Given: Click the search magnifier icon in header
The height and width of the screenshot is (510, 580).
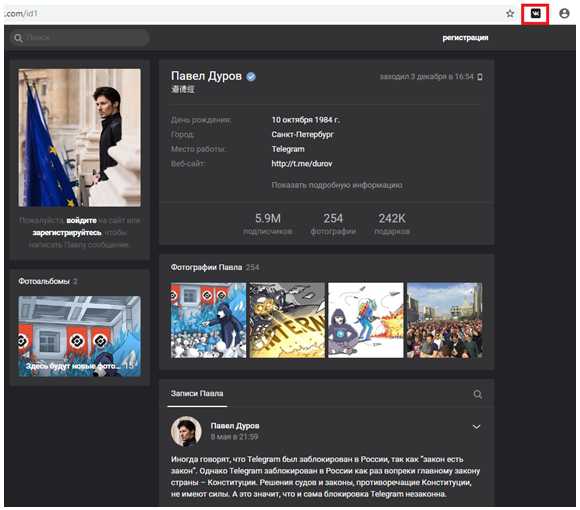Looking at the screenshot, I should pos(18,38).
